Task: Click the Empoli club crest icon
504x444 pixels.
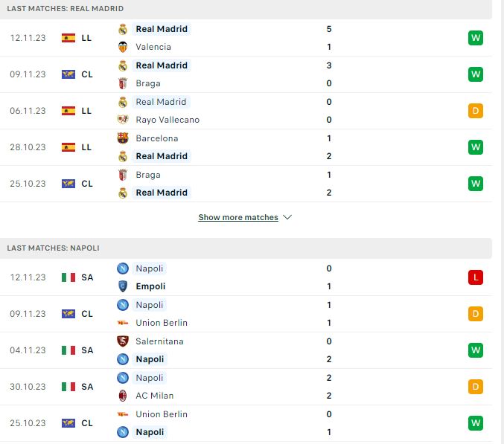Action: pyautogui.click(x=123, y=286)
